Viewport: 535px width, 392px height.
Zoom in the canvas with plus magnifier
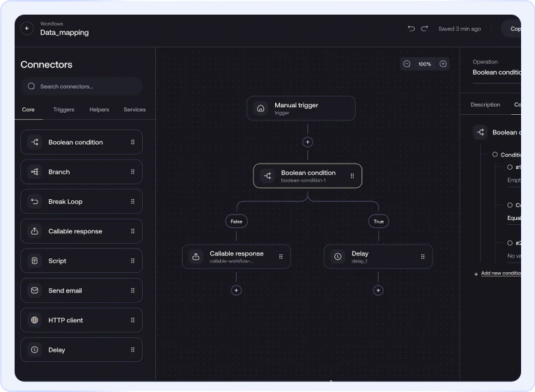(443, 64)
